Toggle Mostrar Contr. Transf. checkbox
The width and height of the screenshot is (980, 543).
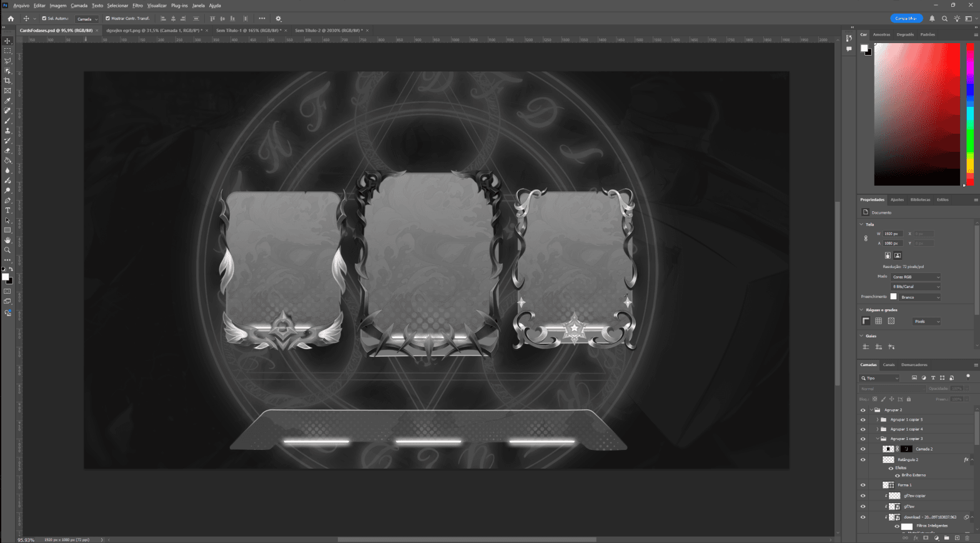tap(107, 19)
